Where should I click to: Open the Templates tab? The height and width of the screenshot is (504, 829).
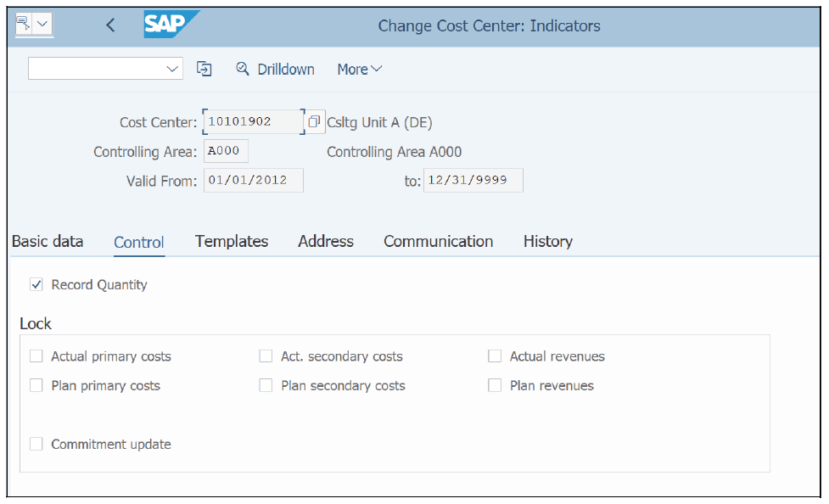tap(231, 241)
